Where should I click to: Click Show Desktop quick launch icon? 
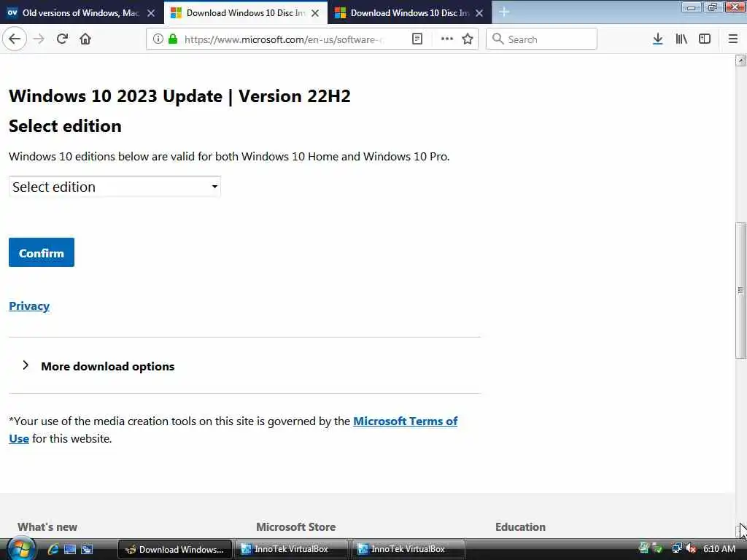[x=70, y=549]
